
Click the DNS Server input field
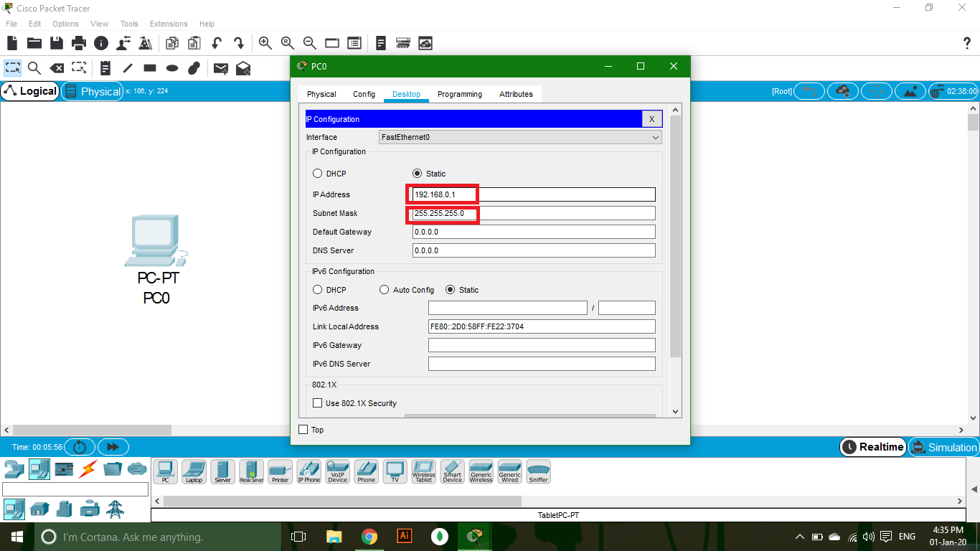[x=534, y=250]
